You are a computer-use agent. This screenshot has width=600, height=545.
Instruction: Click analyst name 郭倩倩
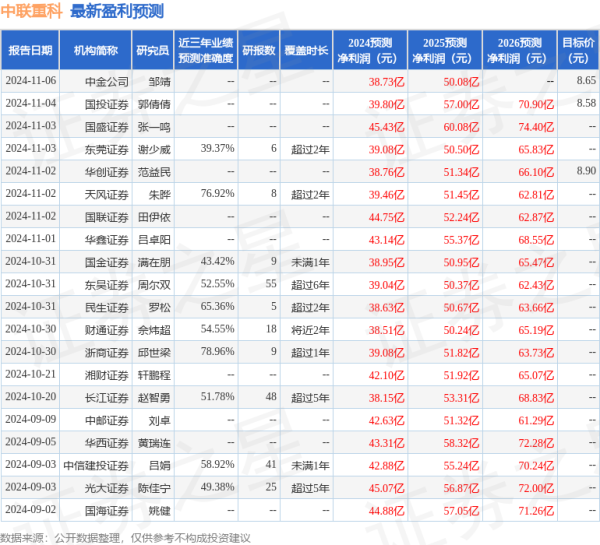(154, 104)
